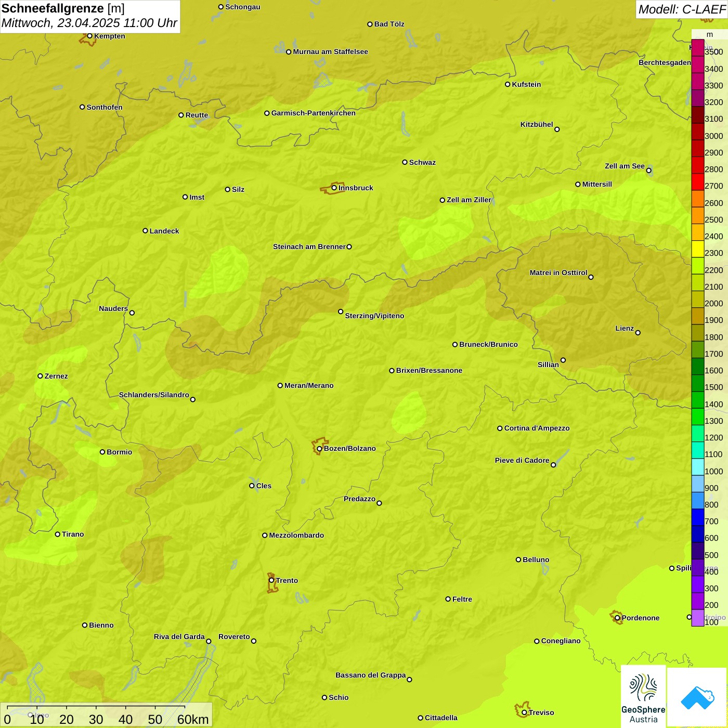Pick the Trento city marker dot
The width and height of the screenshot is (728, 728).
coord(271,580)
